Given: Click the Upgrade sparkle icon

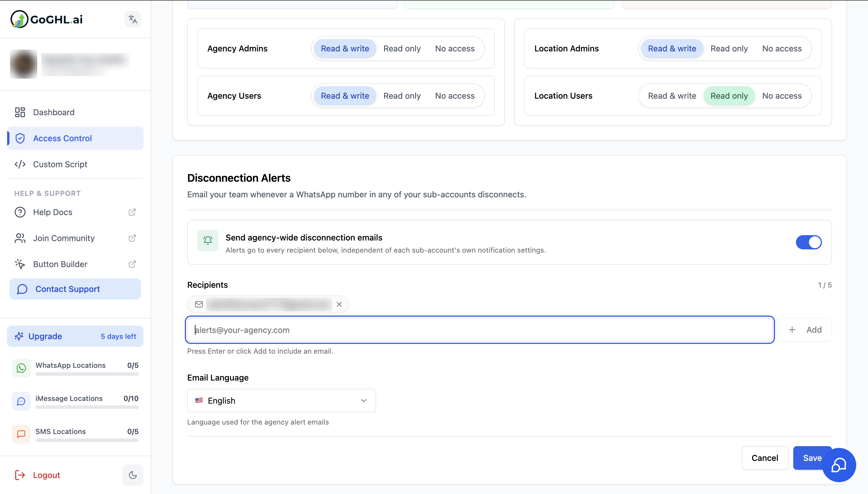Looking at the screenshot, I should (x=19, y=336).
